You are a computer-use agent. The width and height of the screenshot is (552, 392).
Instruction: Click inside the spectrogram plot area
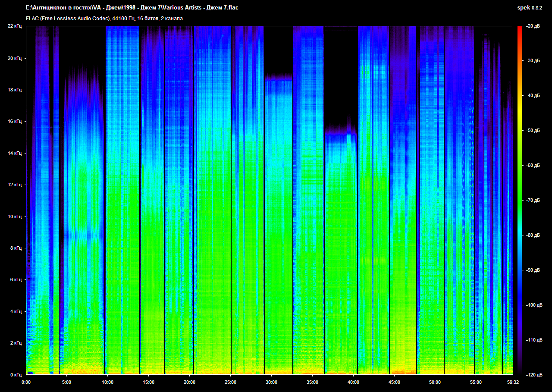(x=270, y=201)
